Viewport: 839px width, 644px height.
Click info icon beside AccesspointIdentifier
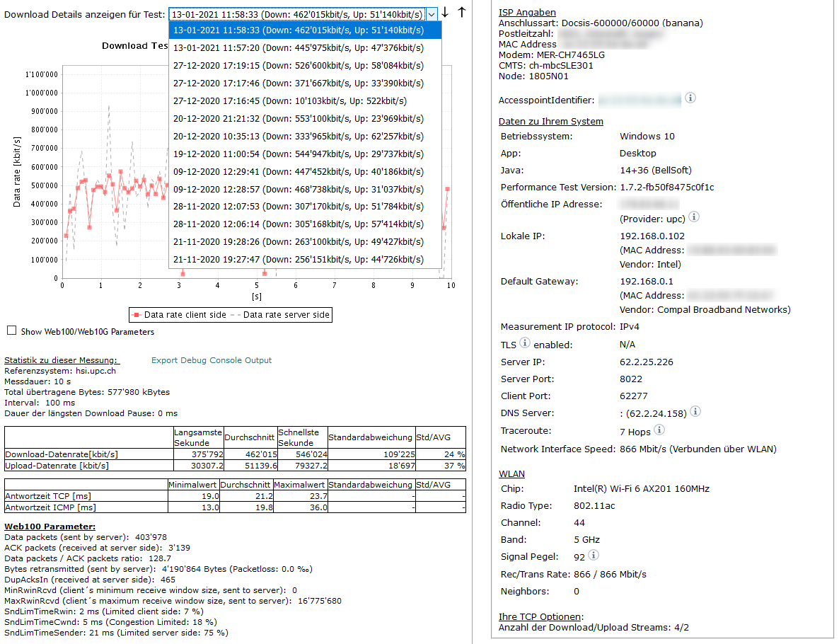coord(690,98)
